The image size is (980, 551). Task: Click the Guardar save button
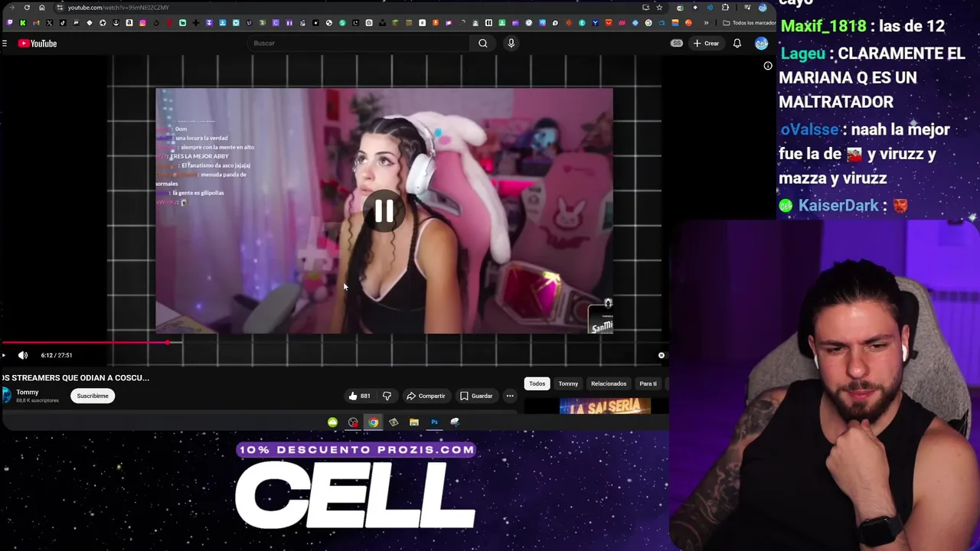click(476, 396)
